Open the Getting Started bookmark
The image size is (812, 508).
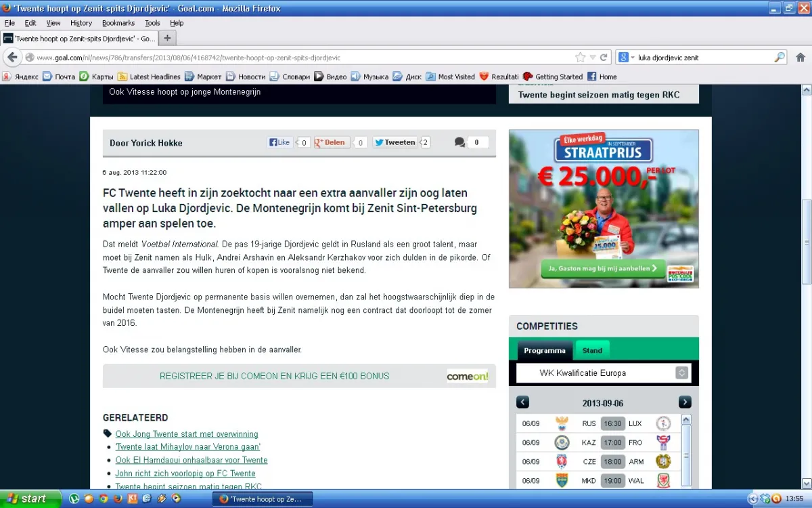tap(552, 77)
